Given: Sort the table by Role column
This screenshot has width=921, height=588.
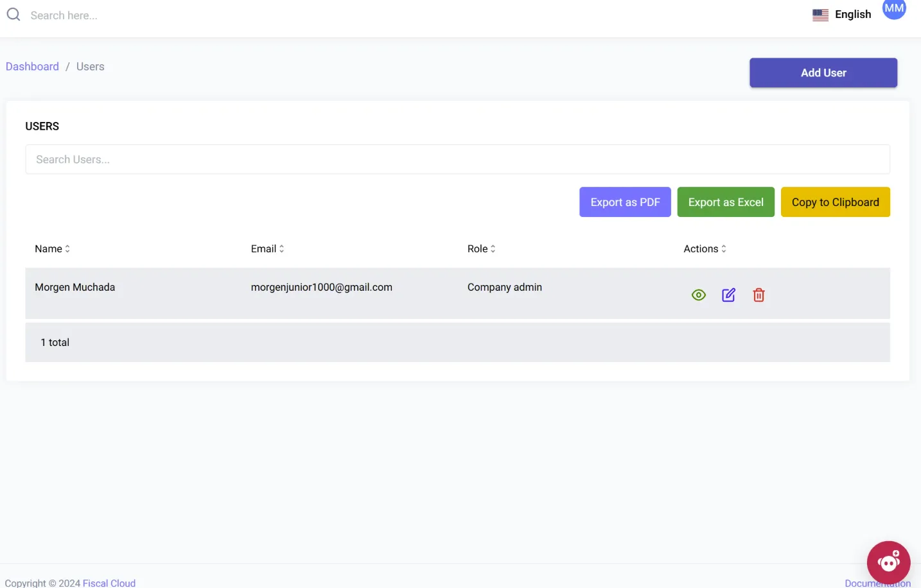Looking at the screenshot, I should (x=481, y=249).
